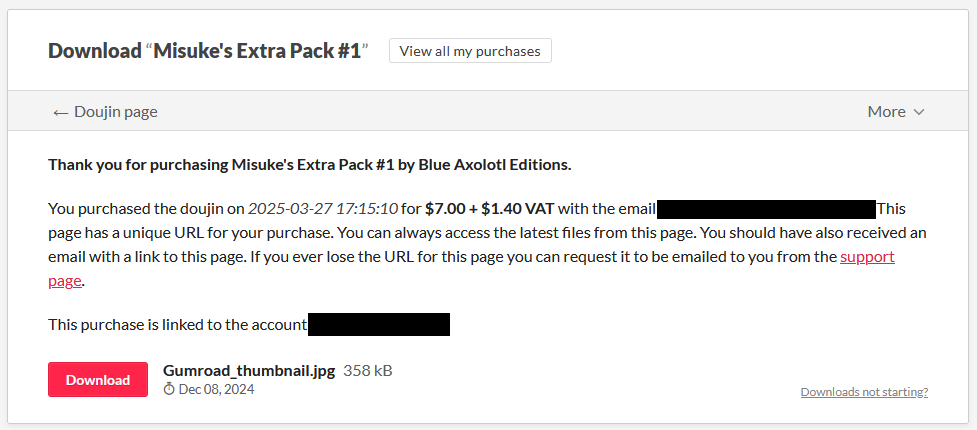
Task: Click the bold 'Thank you for purchasing' line
Action: [x=310, y=165]
